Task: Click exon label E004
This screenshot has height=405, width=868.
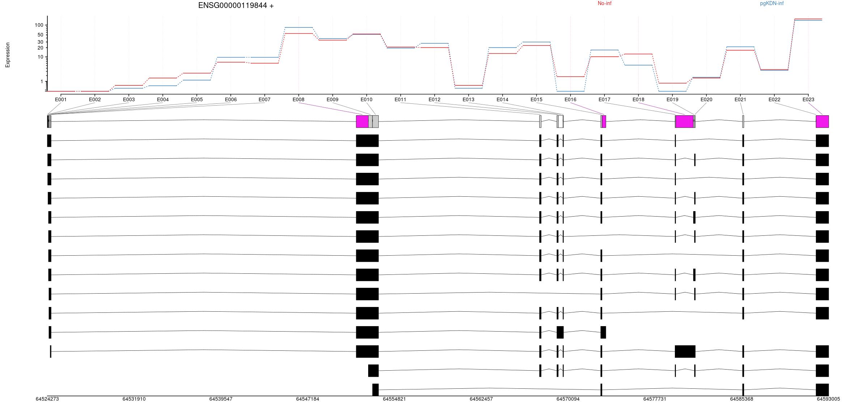Action: (x=163, y=99)
